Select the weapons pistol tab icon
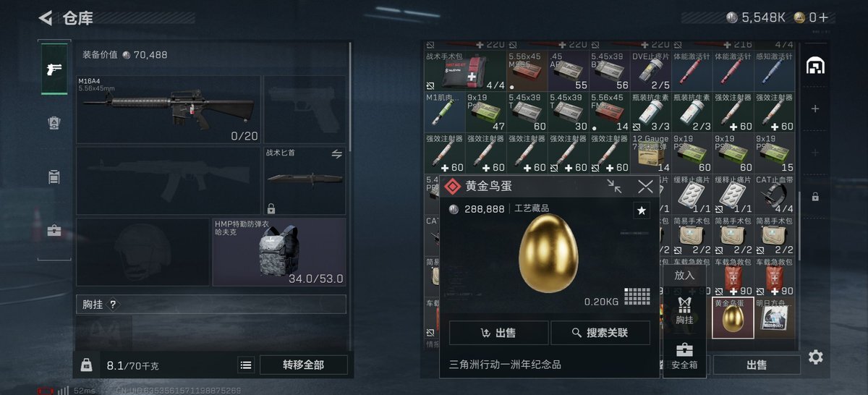 point(54,69)
